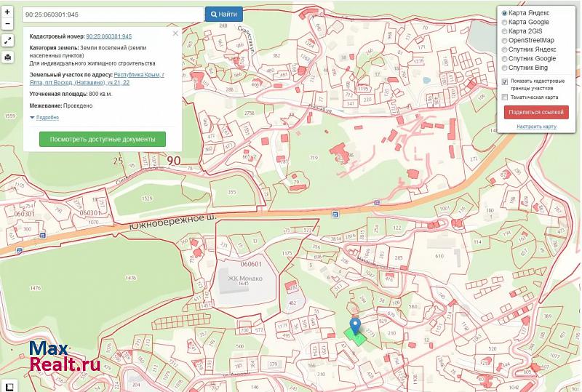Click the cadastral number search input field
This screenshot has height=392, width=582.
click(x=112, y=14)
